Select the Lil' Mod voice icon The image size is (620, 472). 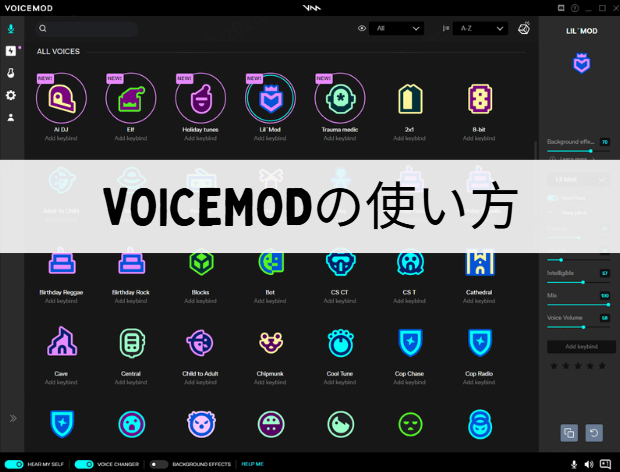(270, 98)
